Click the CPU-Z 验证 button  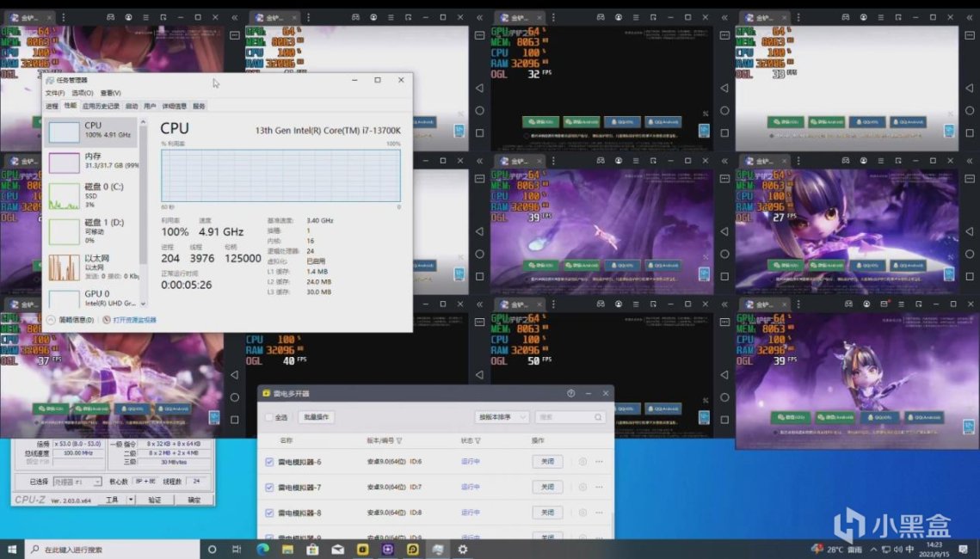(x=155, y=500)
